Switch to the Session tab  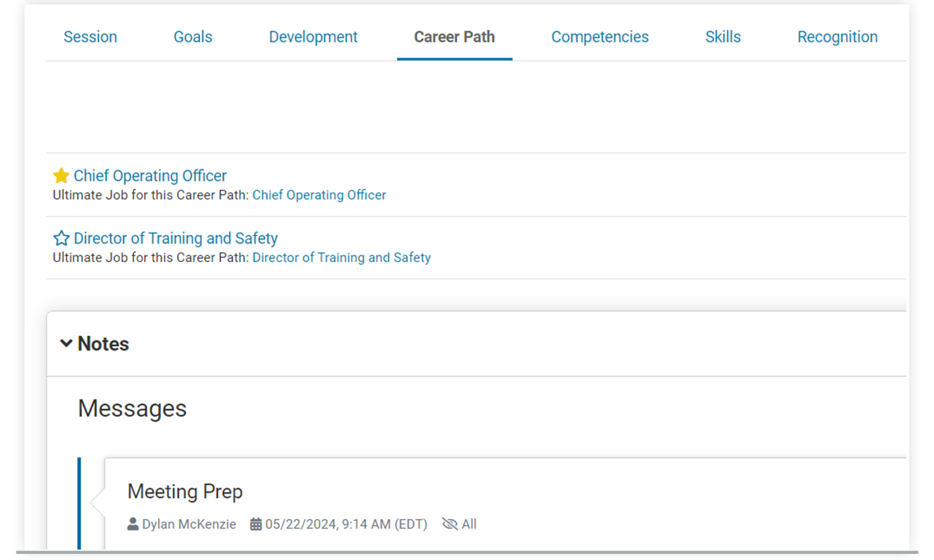90,36
